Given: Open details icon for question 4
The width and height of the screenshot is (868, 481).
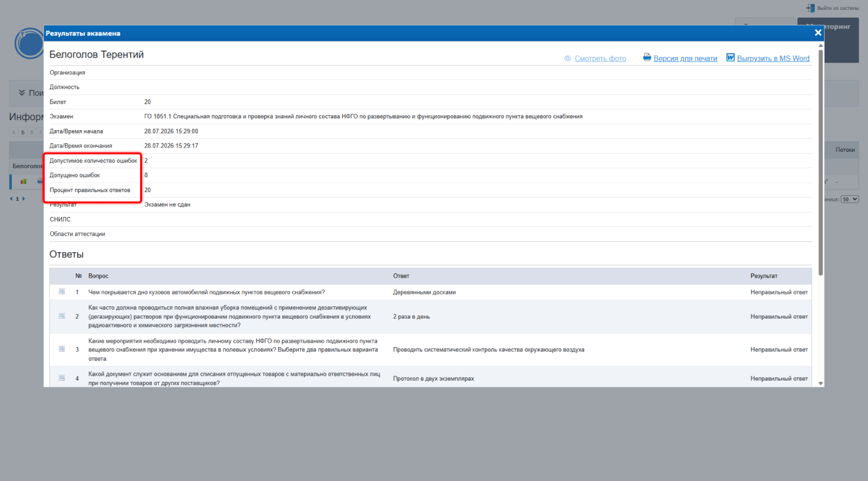Looking at the screenshot, I should click(x=62, y=377).
